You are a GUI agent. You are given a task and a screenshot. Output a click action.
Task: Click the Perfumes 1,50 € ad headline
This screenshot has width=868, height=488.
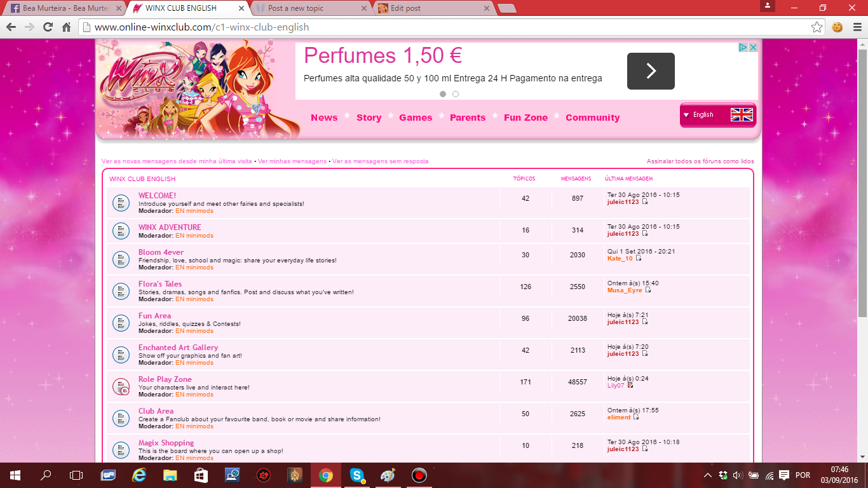click(x=383, y=56)
